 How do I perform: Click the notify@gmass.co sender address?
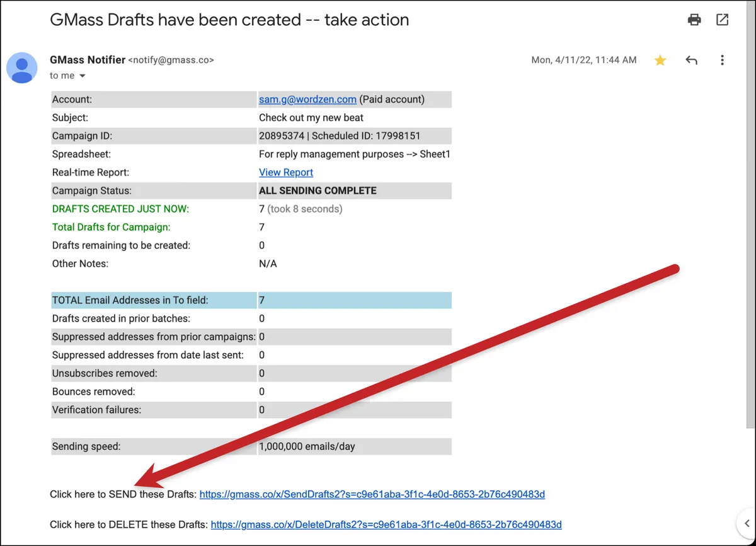(171, 61)
